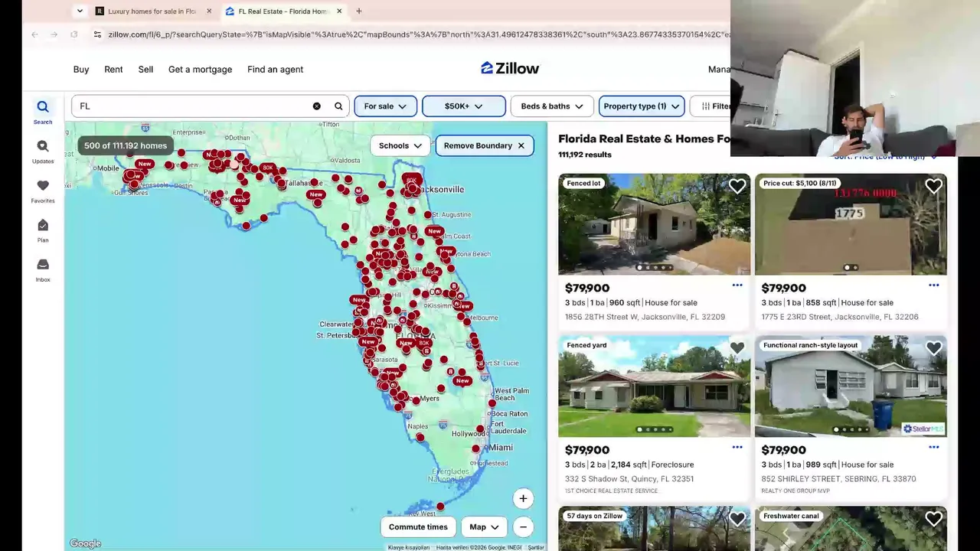Open photo of 1856 28TH Street W house

click(654, 224)
